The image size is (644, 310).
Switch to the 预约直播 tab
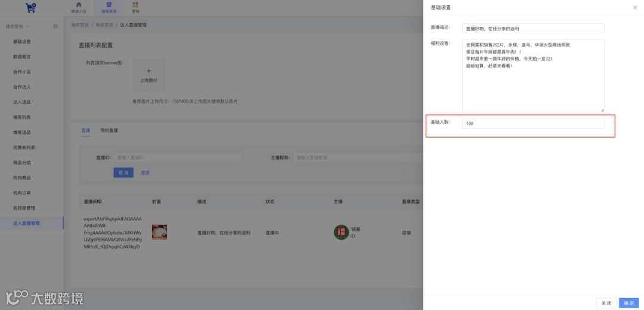click(x=109, y=130)
